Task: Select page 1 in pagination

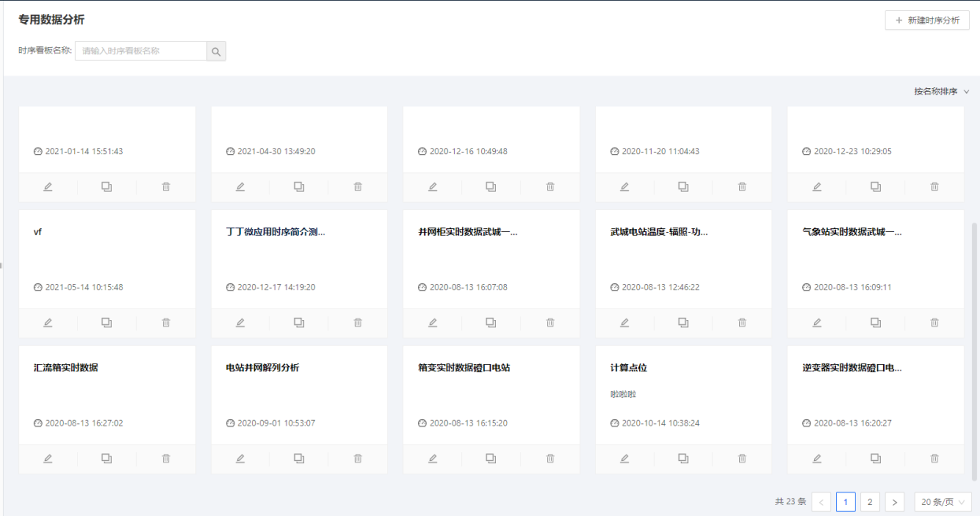Action: [845, 502]
